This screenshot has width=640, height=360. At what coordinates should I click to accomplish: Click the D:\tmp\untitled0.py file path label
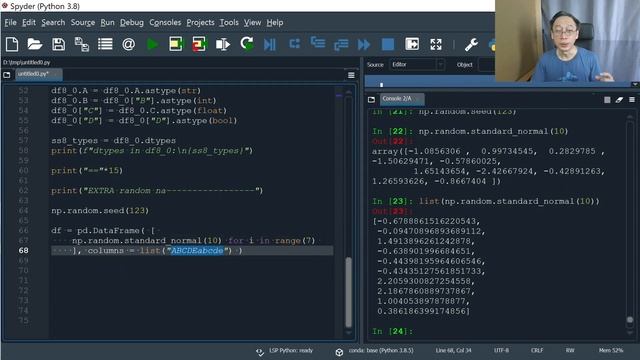[27, 62]
